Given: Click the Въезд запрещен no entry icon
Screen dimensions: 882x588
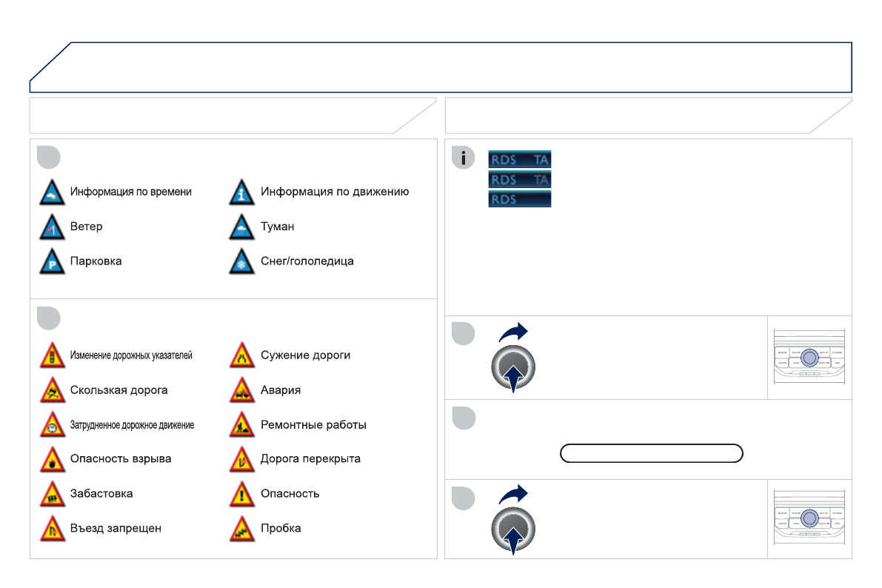Looking at the screenshot, I should tap(51, 529).
